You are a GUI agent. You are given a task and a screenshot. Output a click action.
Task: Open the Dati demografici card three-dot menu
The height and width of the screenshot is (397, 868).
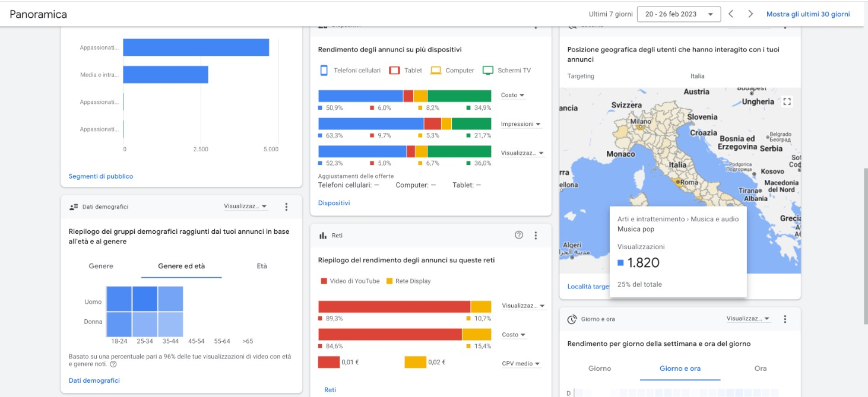pyautogui.click(x=286, y=207)
